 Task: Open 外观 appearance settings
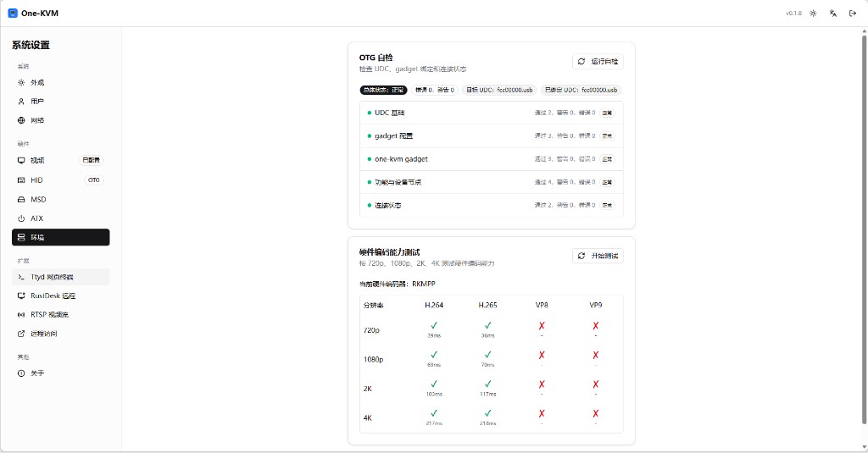point(37,83)
